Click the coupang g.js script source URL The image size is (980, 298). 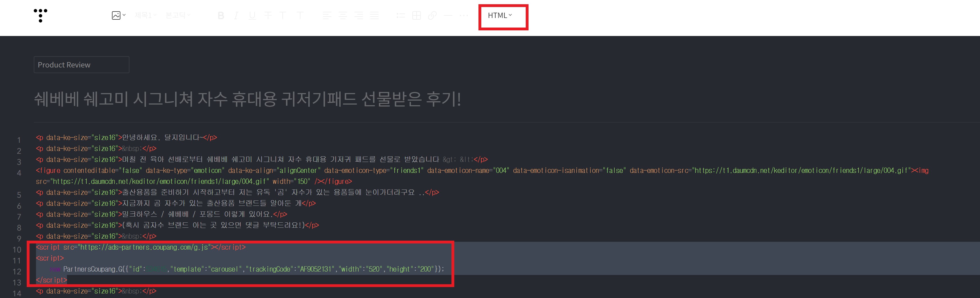(144, 247)
